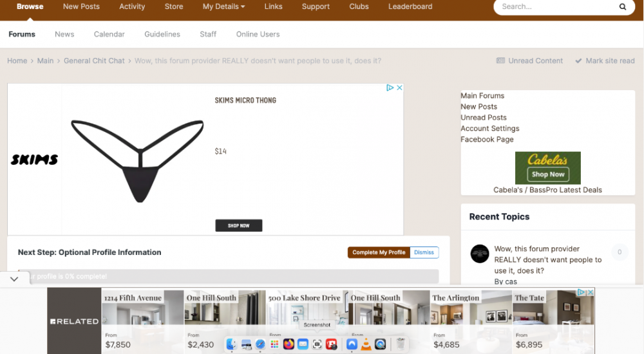Click the SKIMS brand logo
The width and height of the screenshot is (644, 354).
[35, 160]
